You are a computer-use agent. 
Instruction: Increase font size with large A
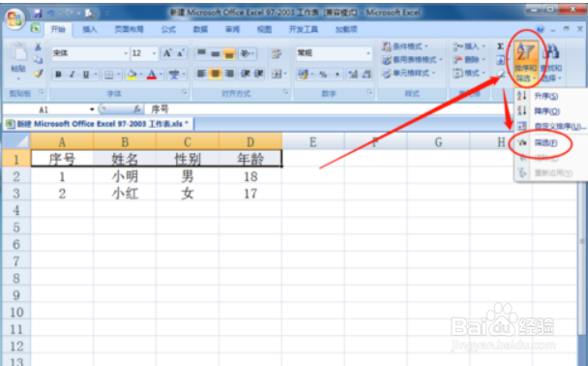167,53
